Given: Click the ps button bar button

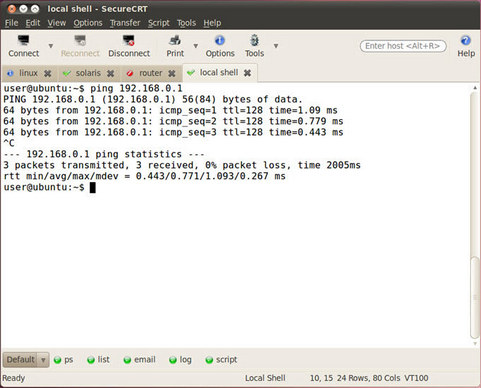Looking at the screenshot, I should click(63, 360).
